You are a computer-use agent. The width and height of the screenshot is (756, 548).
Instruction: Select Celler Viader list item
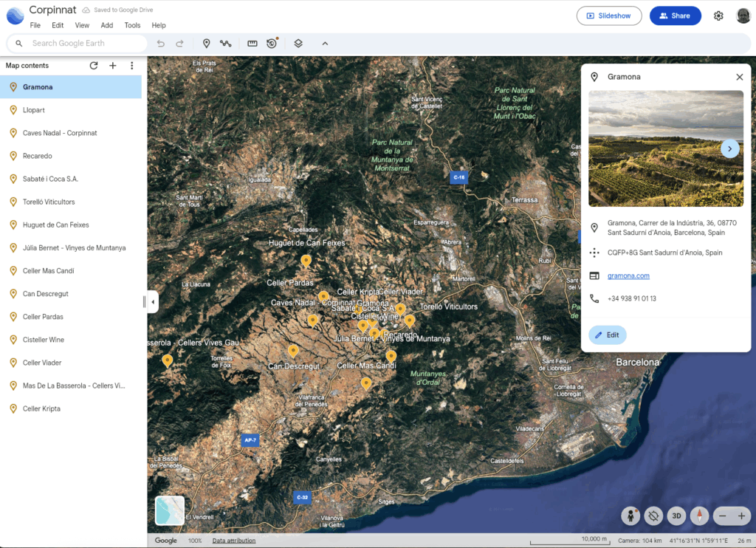click(71, 363)
